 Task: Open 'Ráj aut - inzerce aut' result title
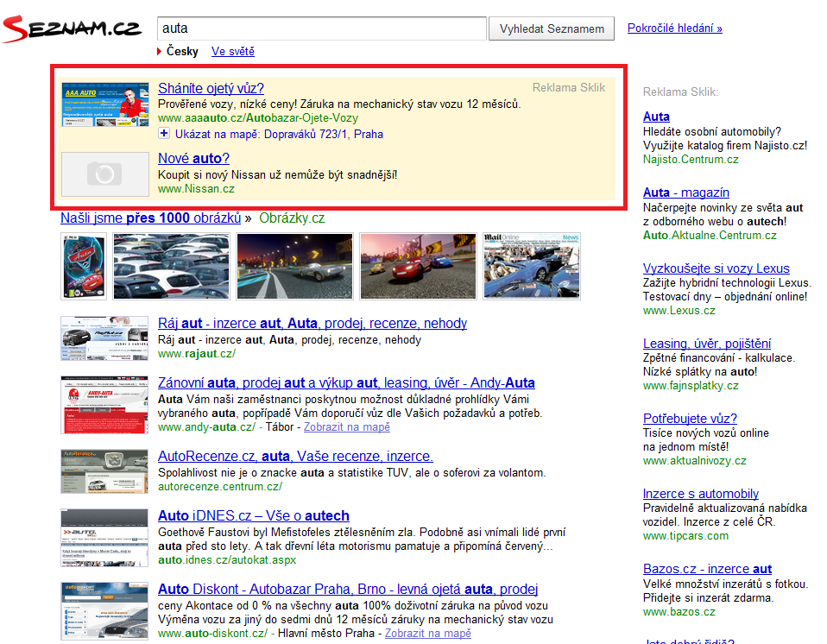pos(312,323)
